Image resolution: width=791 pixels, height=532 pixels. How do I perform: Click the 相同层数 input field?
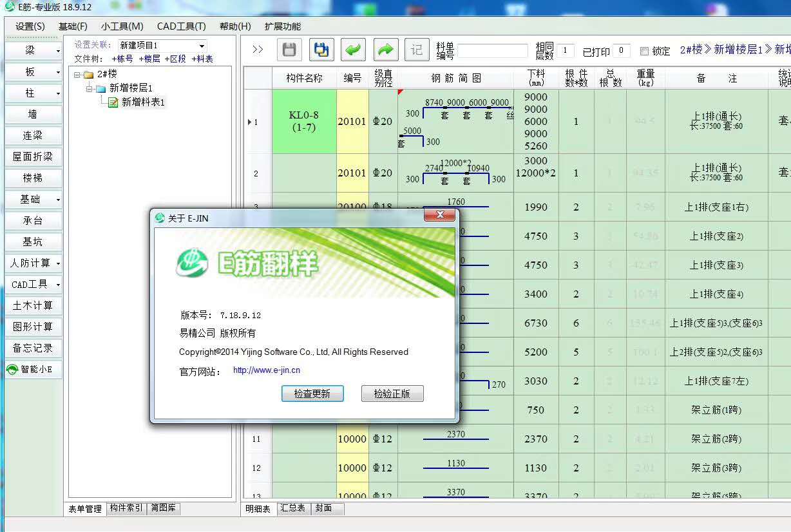tap(566, 51)
